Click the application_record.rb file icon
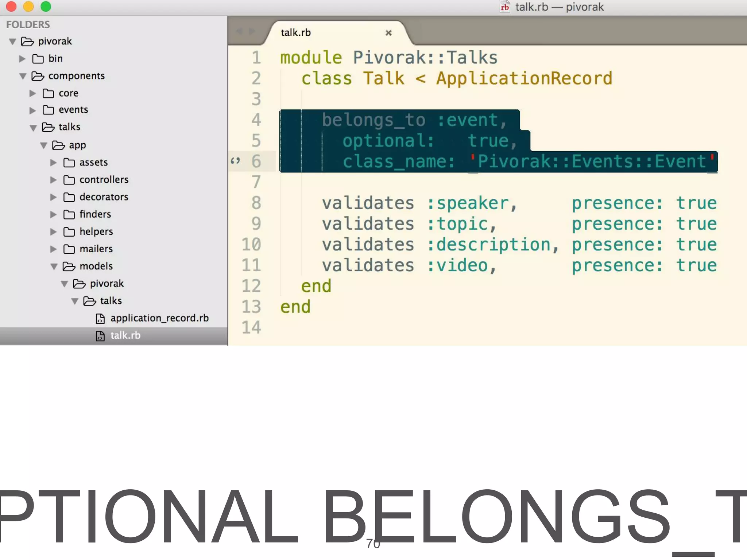747x560 pixels. coord(100,319)
